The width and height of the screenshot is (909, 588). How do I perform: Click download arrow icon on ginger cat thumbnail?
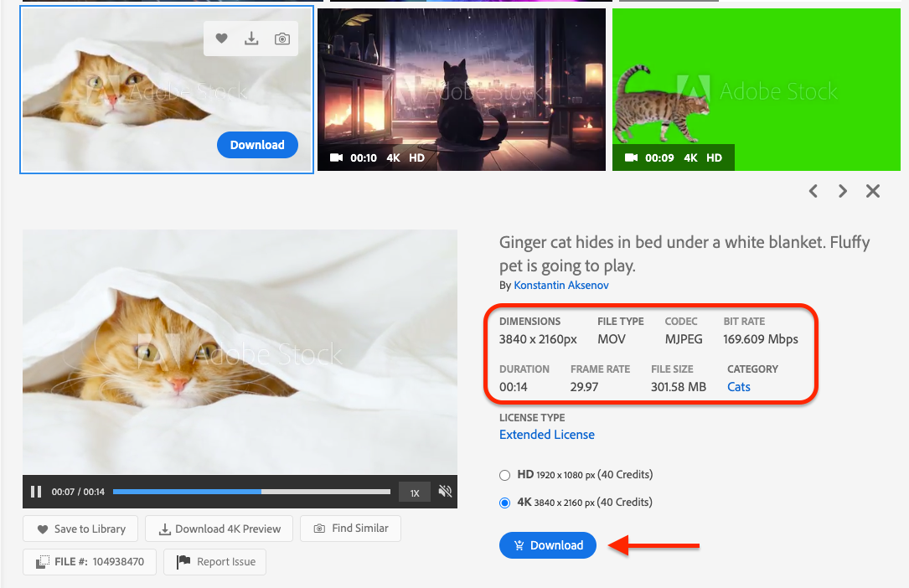[x=251, y=39]
